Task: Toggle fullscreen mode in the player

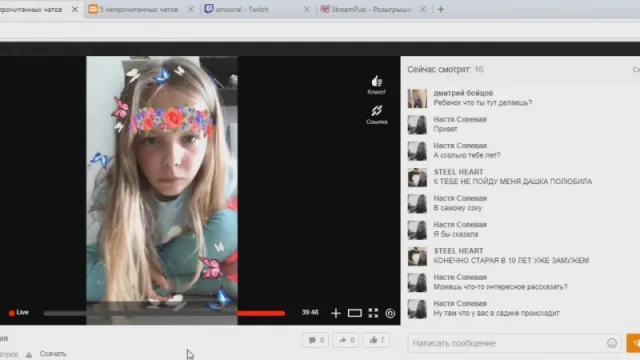Action: click(373, 313)
